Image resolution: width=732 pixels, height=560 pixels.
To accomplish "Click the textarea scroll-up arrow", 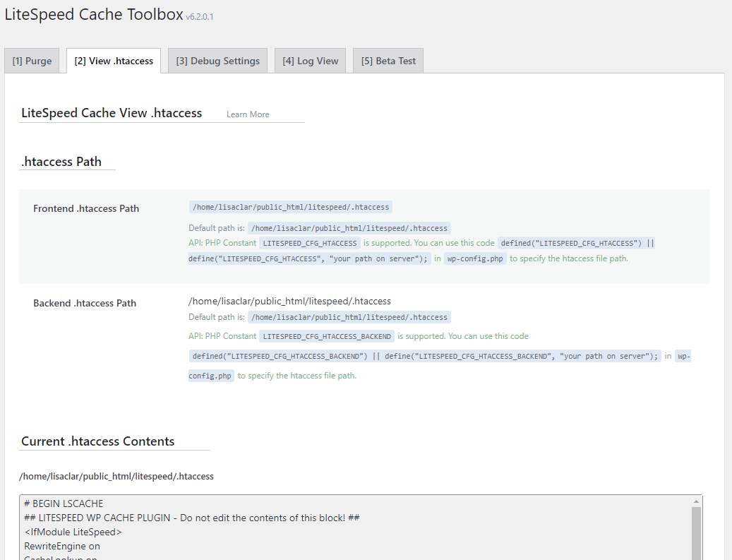I will click(x=697, y=501).
